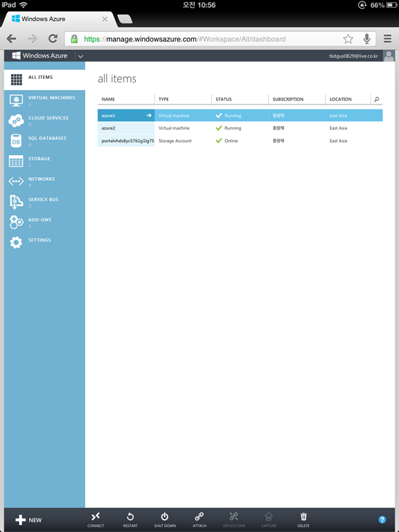Open Settings with the gear icon

[x=16, y=242]
